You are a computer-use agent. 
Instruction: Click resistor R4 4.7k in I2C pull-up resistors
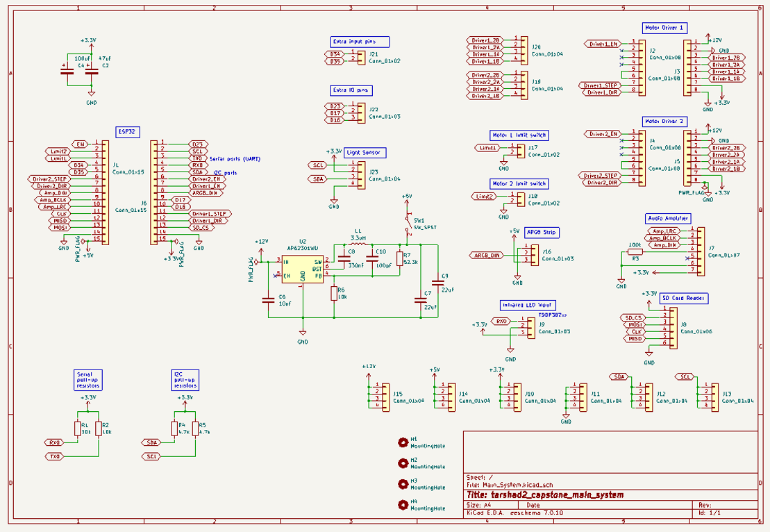click(175, 429)
